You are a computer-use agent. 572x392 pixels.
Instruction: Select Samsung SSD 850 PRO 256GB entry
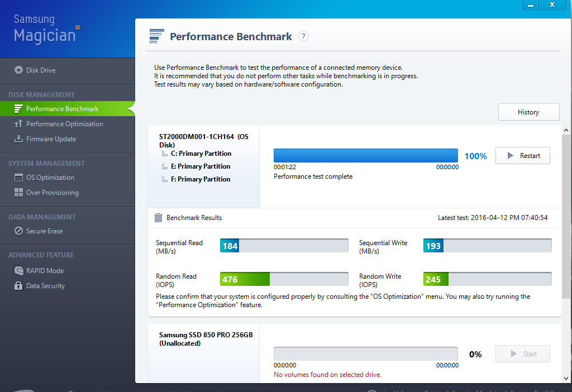pos(206,339)
